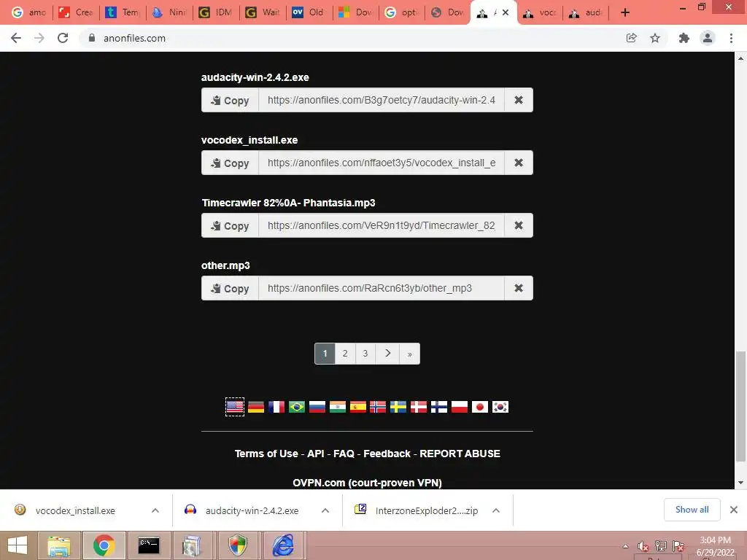Open the FAQ link
The image size is (747, 560).
pos(344,454)
